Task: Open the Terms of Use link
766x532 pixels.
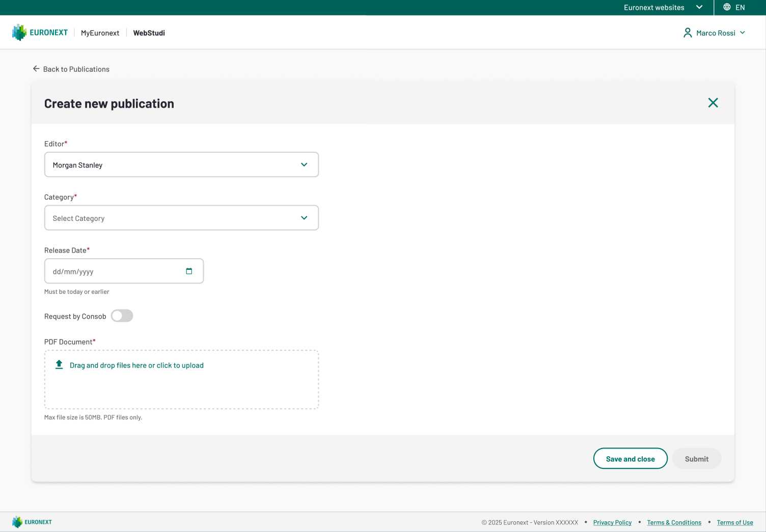Action: 735,522
